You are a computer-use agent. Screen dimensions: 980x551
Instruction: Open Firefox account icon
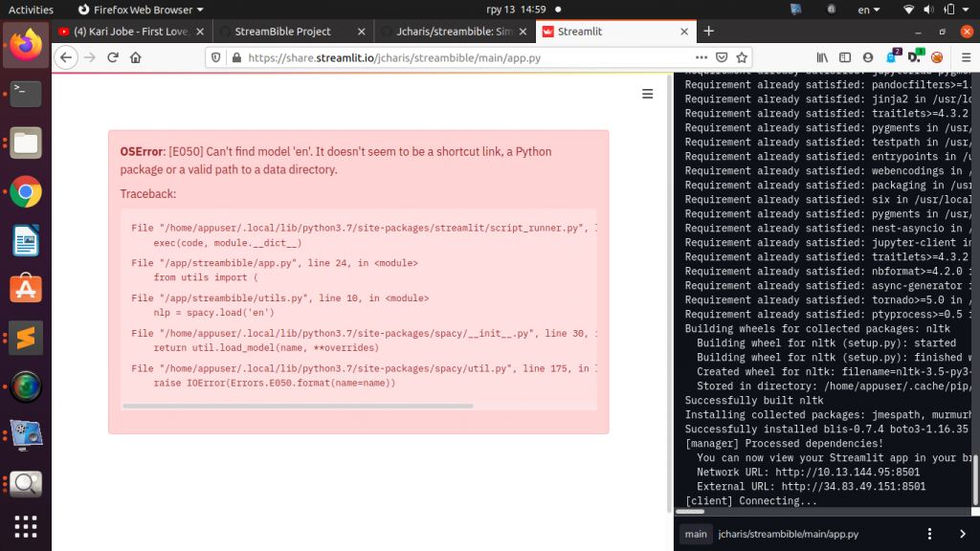click(868, 57)
